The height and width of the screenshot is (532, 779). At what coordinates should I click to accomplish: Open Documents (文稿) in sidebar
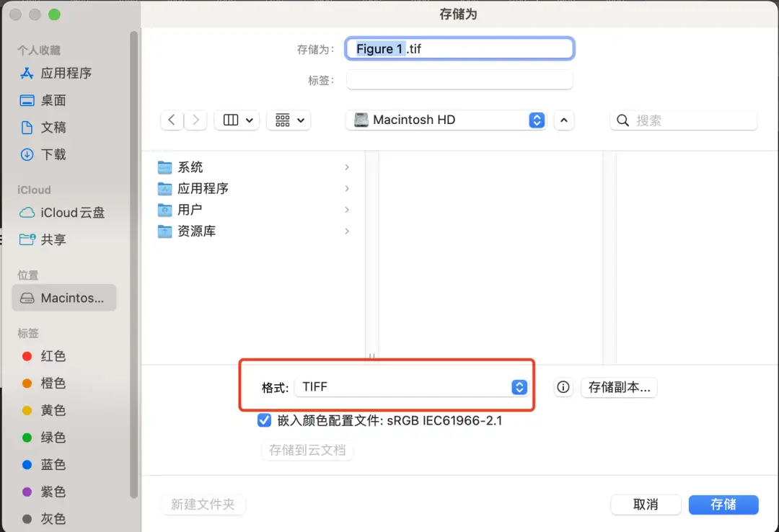click(43, 128)
